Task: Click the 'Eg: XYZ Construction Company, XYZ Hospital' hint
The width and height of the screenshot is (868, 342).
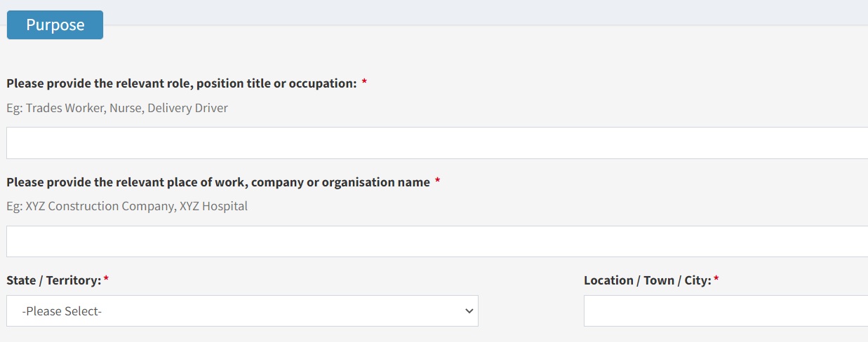Action: pyautogui.click(x=127, y=206)
